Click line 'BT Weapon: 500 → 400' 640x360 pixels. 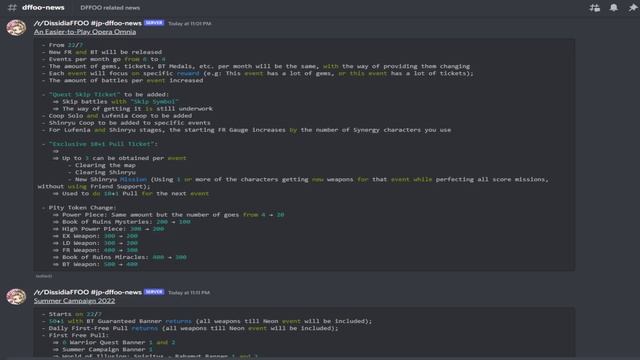point(95,264)
